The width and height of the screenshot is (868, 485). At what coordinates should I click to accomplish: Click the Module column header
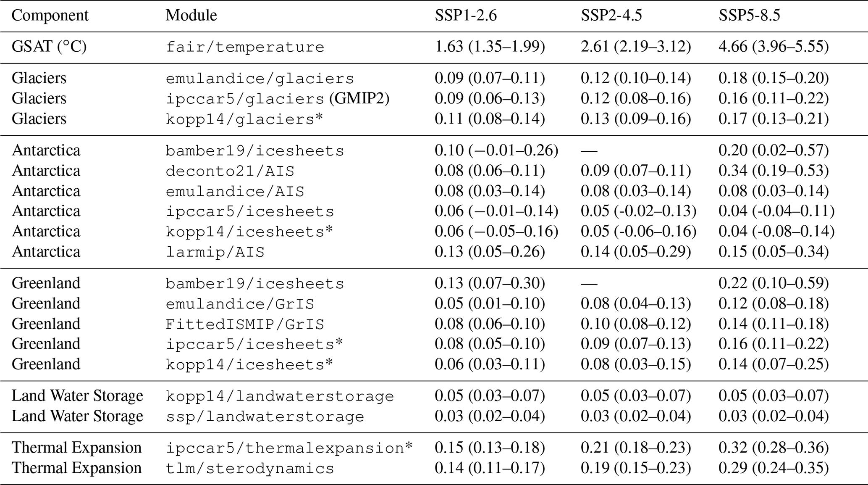(191, 16)
